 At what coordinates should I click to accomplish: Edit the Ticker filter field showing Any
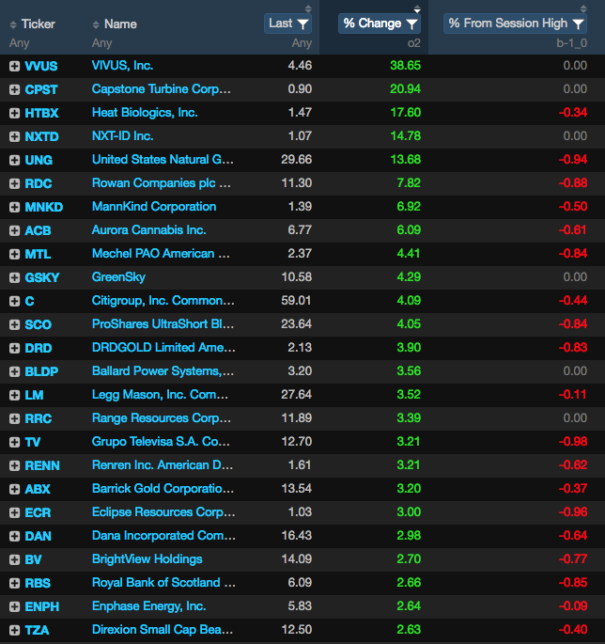click(x=19, y=43)
